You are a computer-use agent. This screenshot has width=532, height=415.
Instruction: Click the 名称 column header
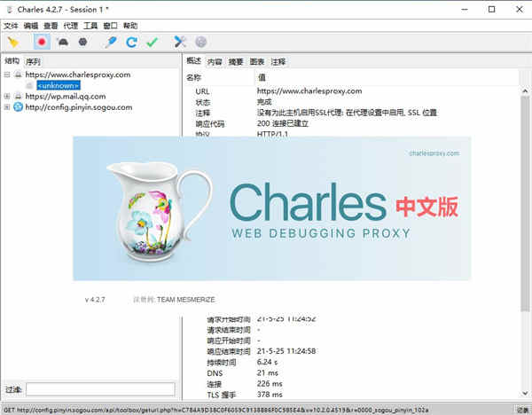click(193, 78)
